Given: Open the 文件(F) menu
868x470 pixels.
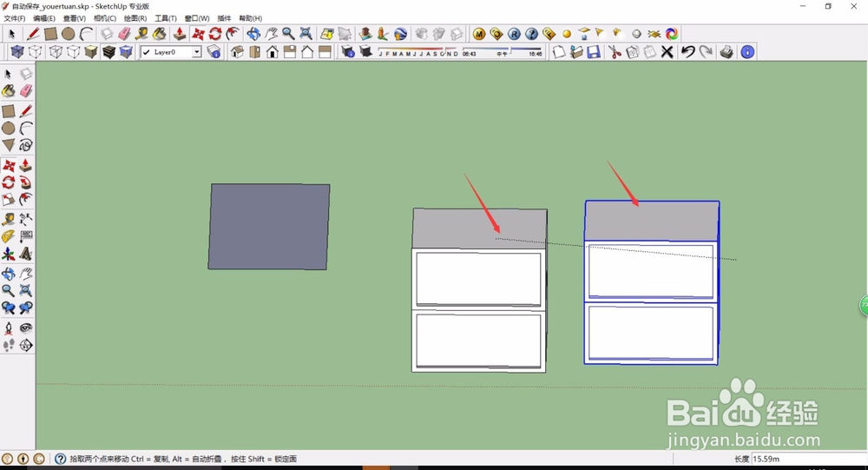Looking at the screenshot, I should [x=15, y=18].
